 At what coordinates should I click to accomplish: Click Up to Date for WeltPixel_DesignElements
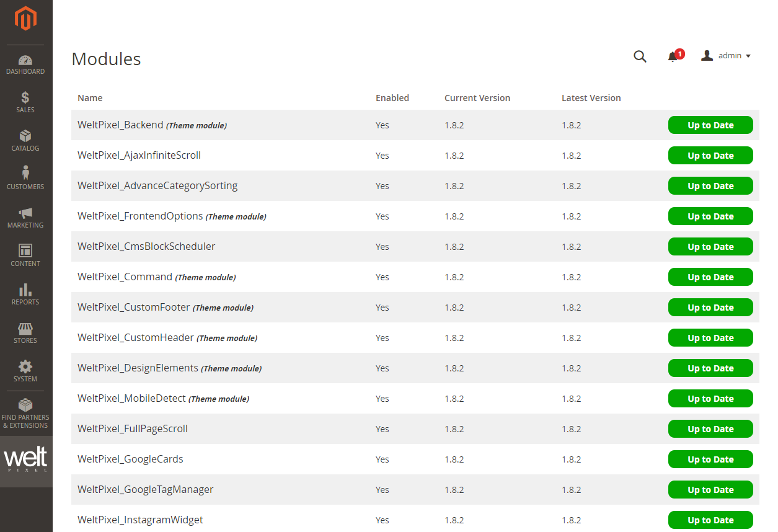710,368
